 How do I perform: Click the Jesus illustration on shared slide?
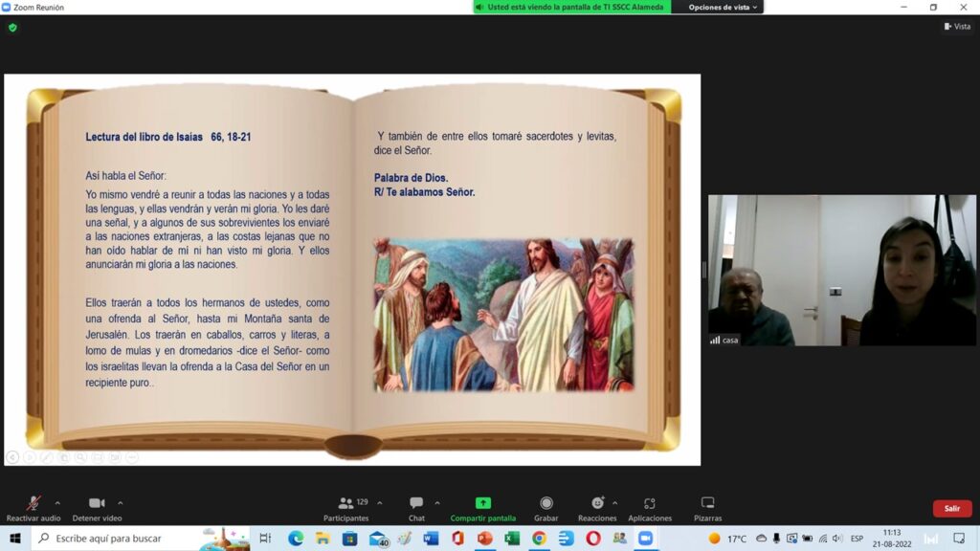[x=503, y=315]
